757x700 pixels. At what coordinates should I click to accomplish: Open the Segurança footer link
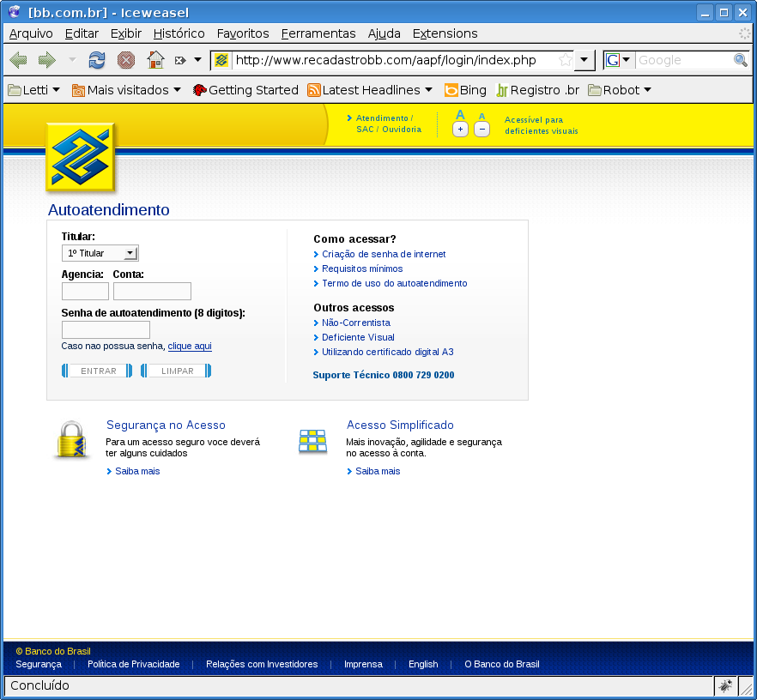pos(39,664)
